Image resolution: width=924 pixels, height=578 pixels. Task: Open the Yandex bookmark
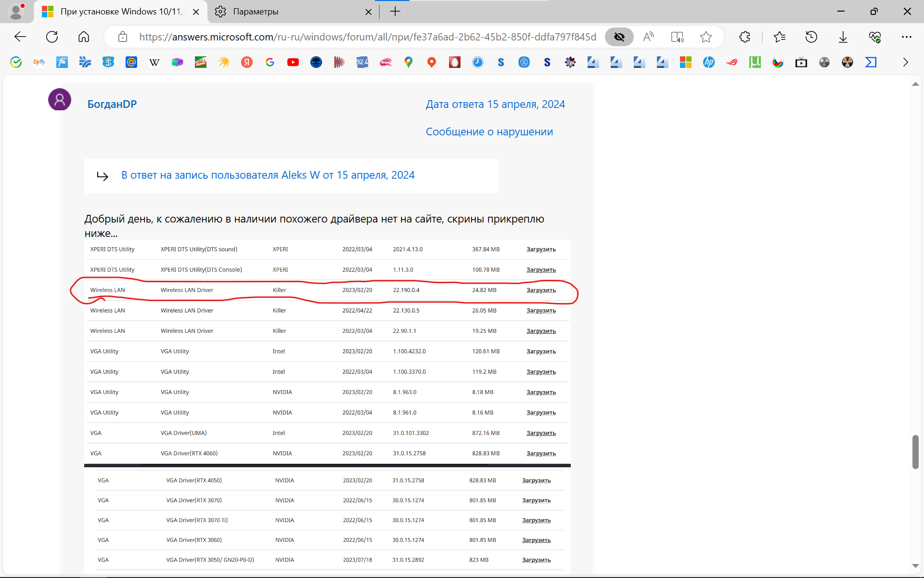pos(247,62)
